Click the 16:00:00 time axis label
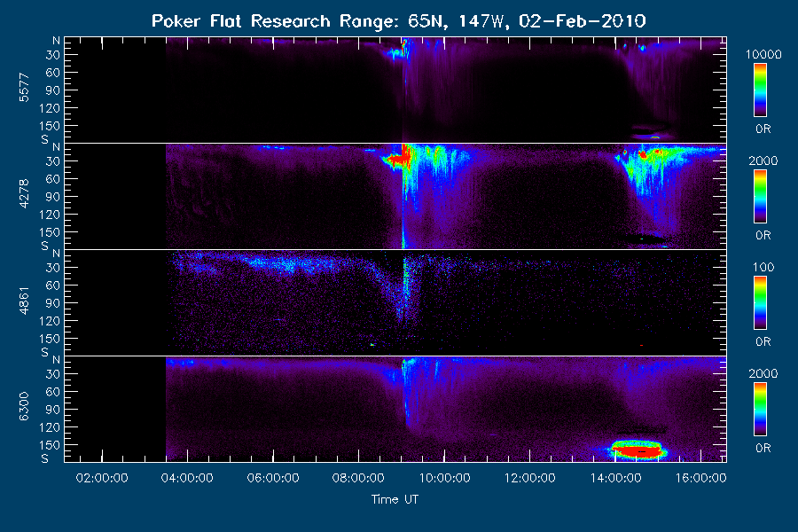 pos(700,478)
